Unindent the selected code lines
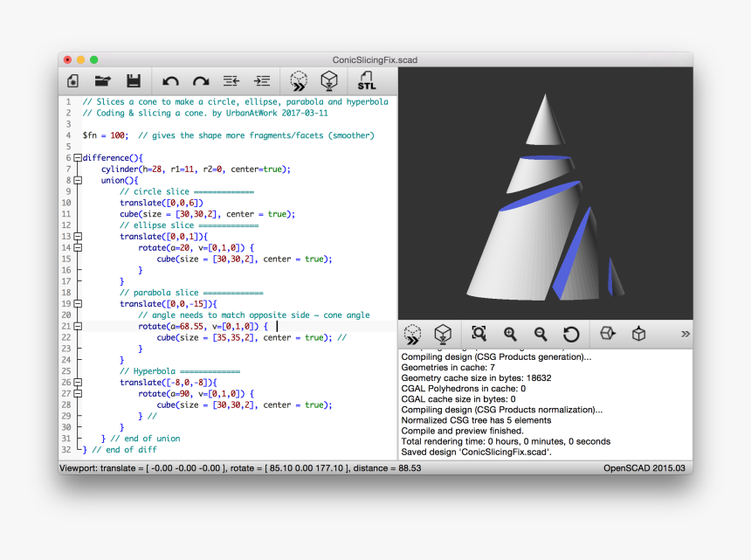751x560 pixels. point(230,80)
